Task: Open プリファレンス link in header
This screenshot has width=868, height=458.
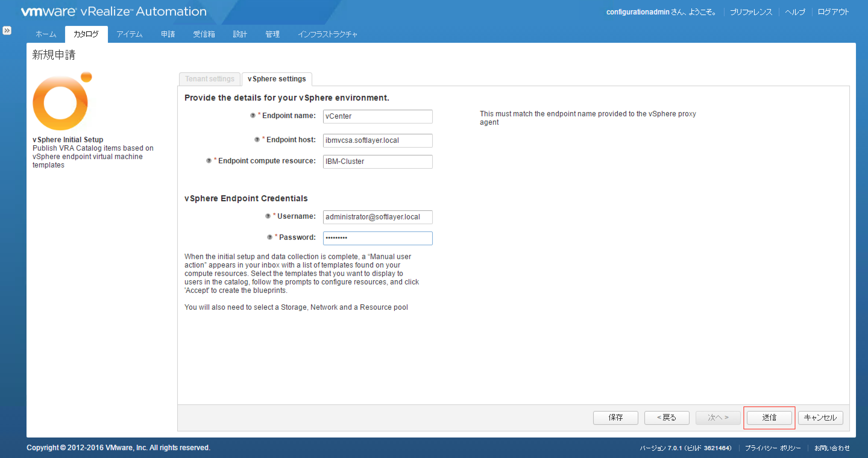Action: 751,12
